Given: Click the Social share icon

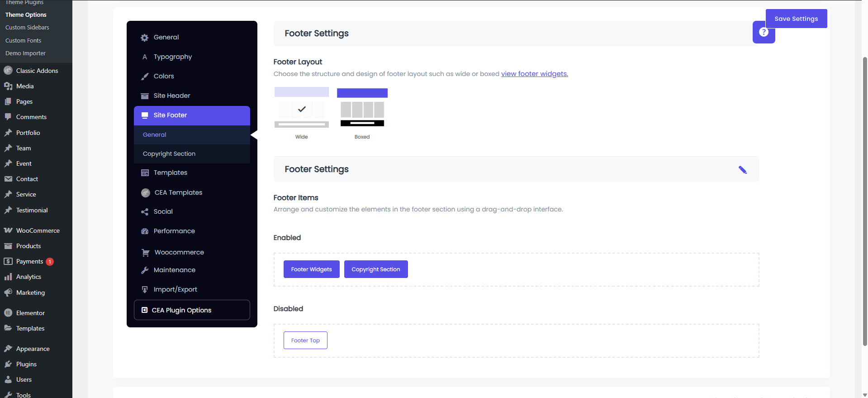Looking at the screenshot, I should 145,212.
